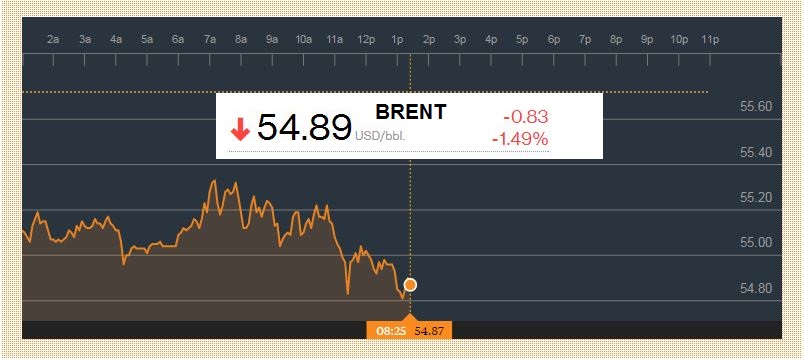Select the 6p time axis label
Image resolution: width=804 pixels, height=361 pixels.
[553, 39]
